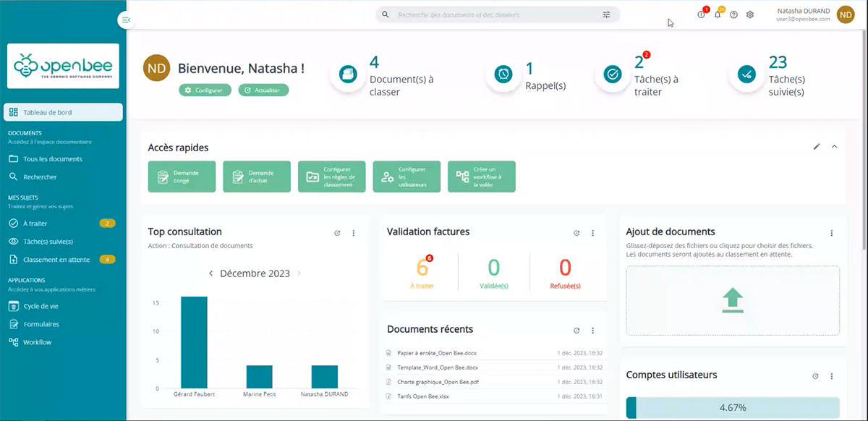Refresh the Validation factures widget
This screenshot has height=421, width=868.
click(x=576, y=233)
